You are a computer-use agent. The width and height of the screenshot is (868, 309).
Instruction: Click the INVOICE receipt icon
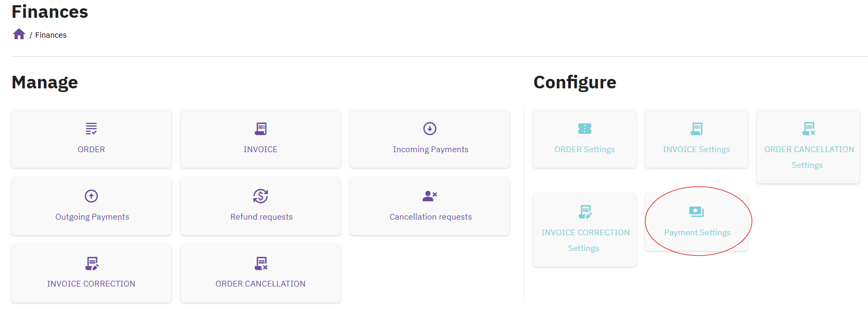[x=261, y=129]
